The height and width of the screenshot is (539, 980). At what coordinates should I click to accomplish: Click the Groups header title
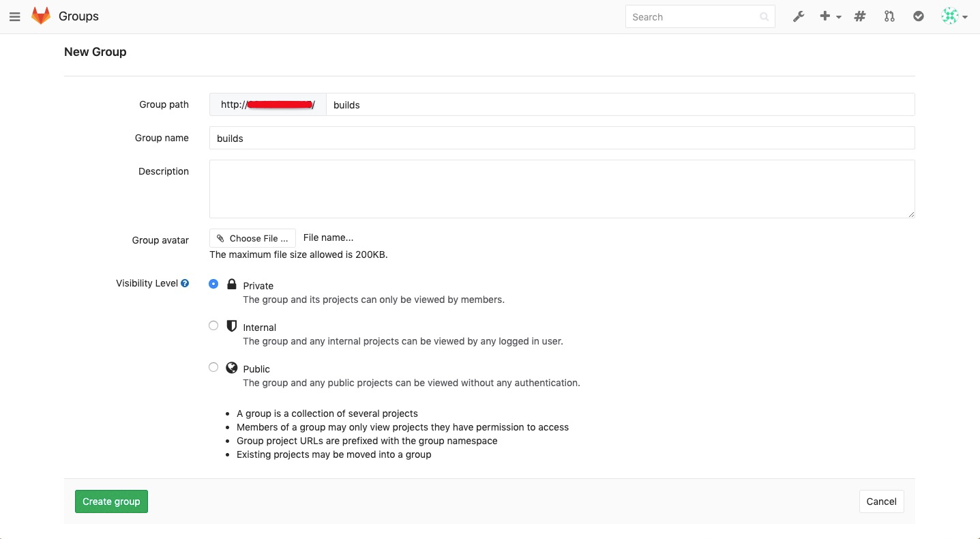pyautogui.click(x=79, y=16)
